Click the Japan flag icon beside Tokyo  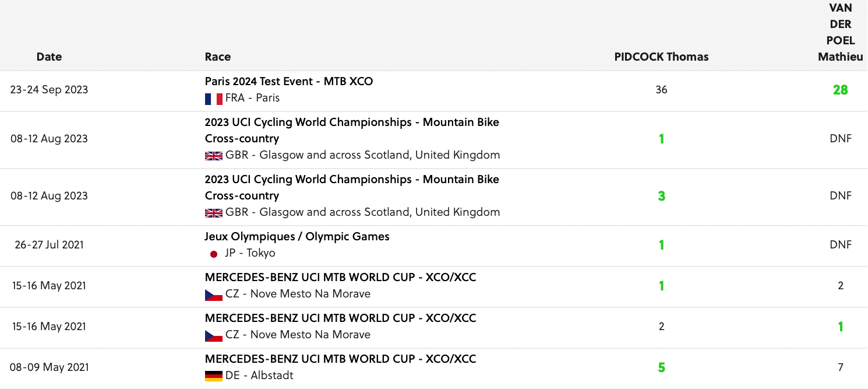tap(214, 254)
